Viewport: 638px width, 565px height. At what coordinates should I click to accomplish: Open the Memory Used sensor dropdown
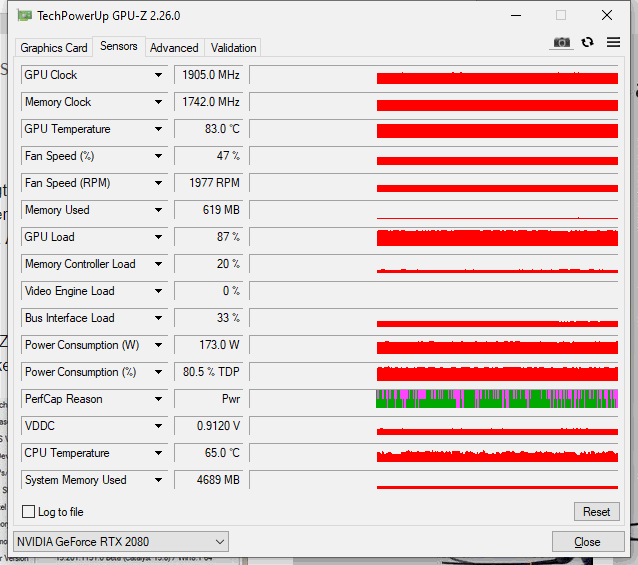pyautogui.click(x=158, y=210)
